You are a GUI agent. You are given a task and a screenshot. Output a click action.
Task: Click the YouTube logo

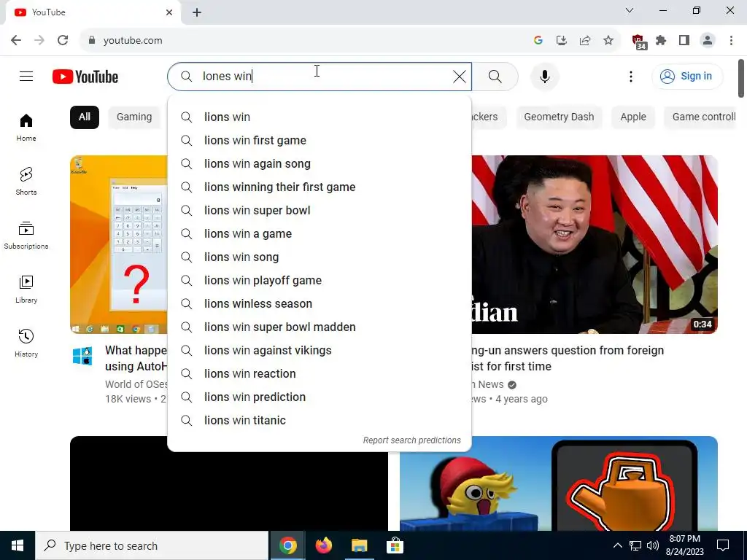pyautogui.click(x=85, y=77)
